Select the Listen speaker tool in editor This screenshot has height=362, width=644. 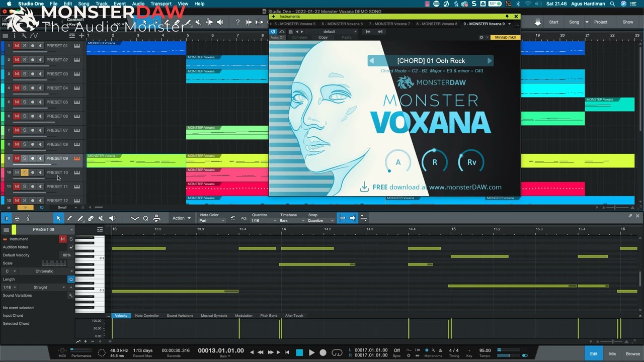[x=112, y=218]
